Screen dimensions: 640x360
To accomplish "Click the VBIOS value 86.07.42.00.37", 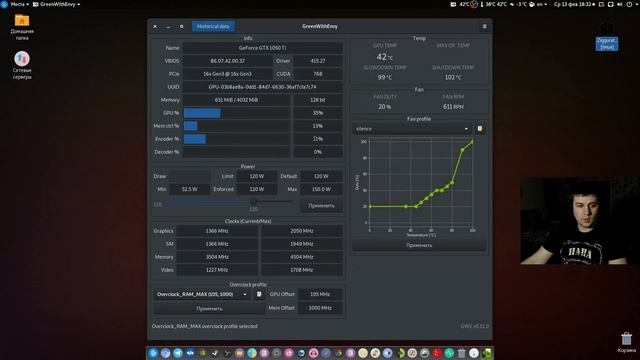I will (x=227, y=61).
